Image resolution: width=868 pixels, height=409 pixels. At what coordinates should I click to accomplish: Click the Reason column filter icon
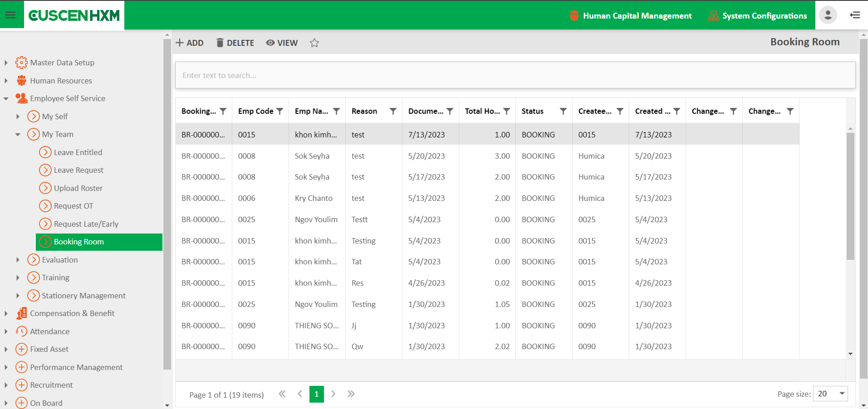[x=393, y=112]
